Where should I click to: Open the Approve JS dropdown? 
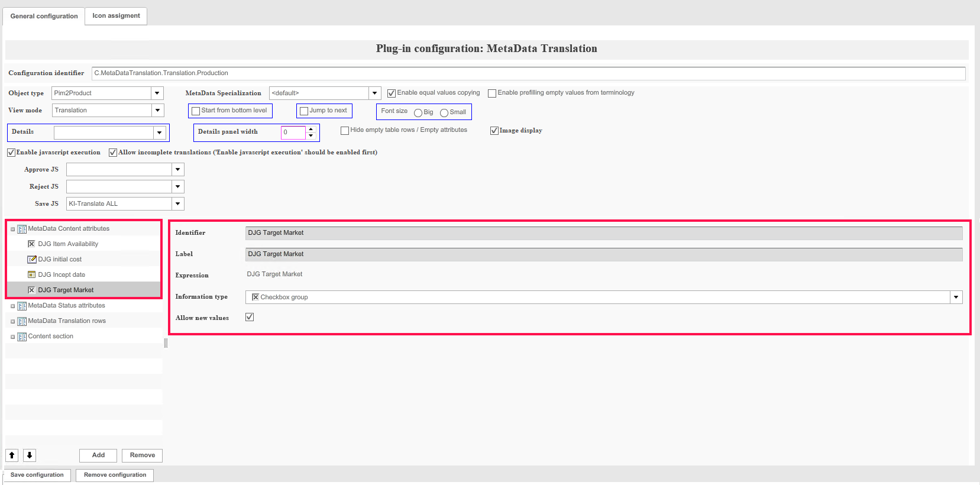point(177,169)
